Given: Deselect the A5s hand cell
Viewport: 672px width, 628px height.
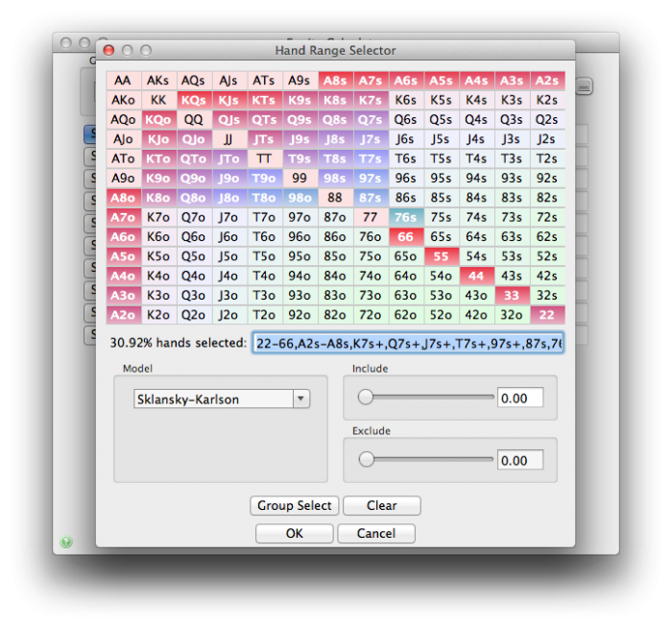Looking at the screenshot, I should (442, 80).
